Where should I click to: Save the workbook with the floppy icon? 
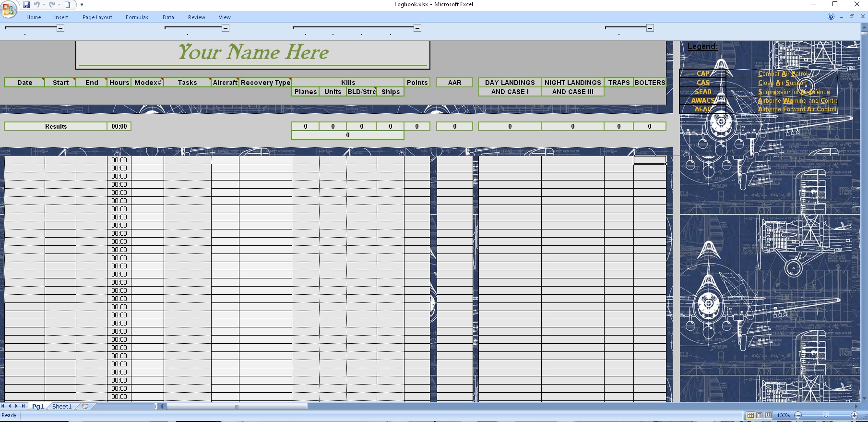[26, 5]
